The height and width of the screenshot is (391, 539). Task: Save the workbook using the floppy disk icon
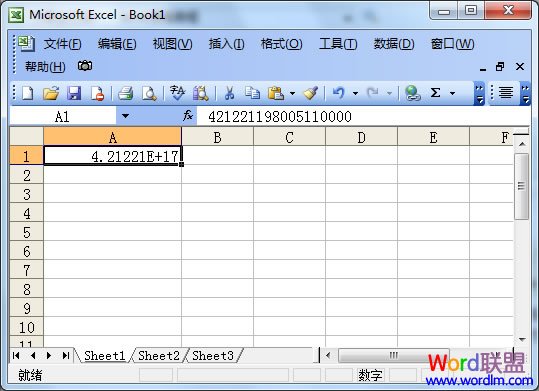(x=74, y=93)
